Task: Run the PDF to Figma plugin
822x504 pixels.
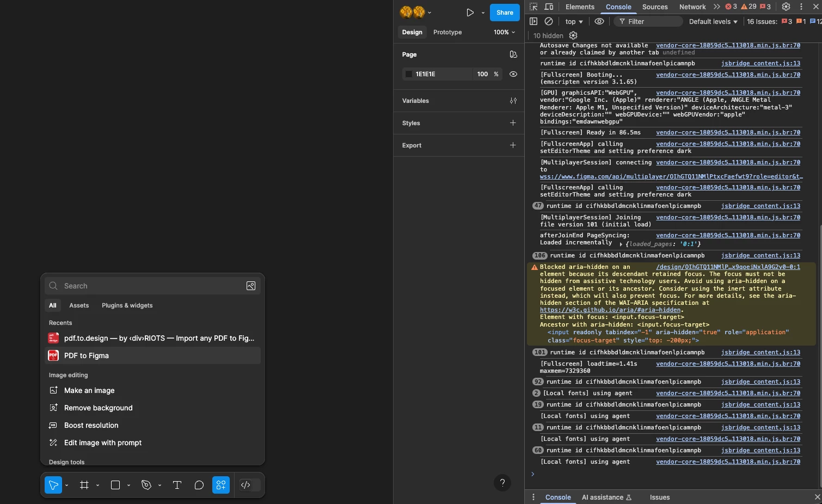Action: tap(152, 355)
